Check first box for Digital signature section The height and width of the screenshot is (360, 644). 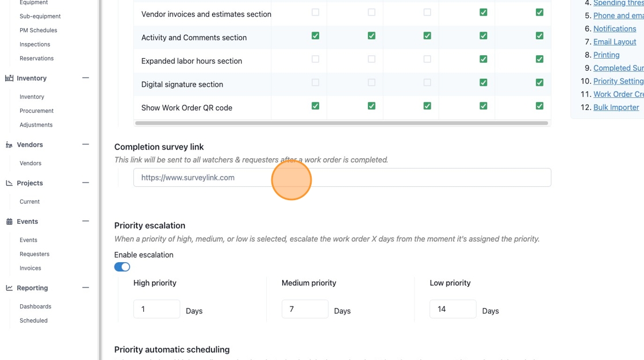click(x=316, y=83)
